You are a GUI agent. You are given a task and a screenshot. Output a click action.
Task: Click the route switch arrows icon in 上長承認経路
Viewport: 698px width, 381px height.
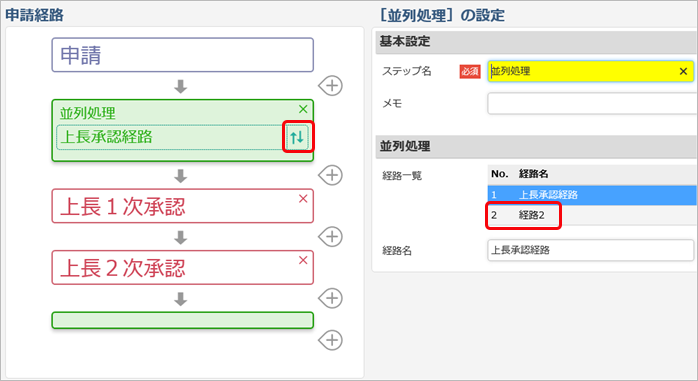click(297, 137)
